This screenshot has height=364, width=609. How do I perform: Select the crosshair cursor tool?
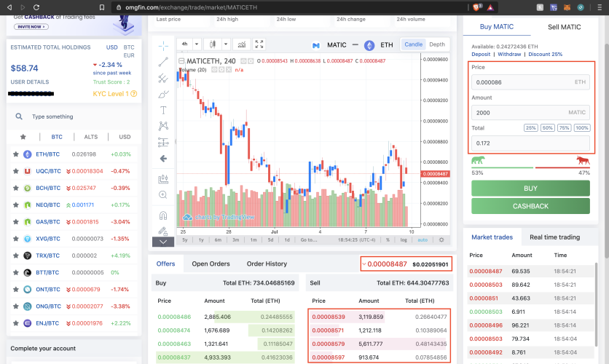pyautogui.click(x=163, y=46)
